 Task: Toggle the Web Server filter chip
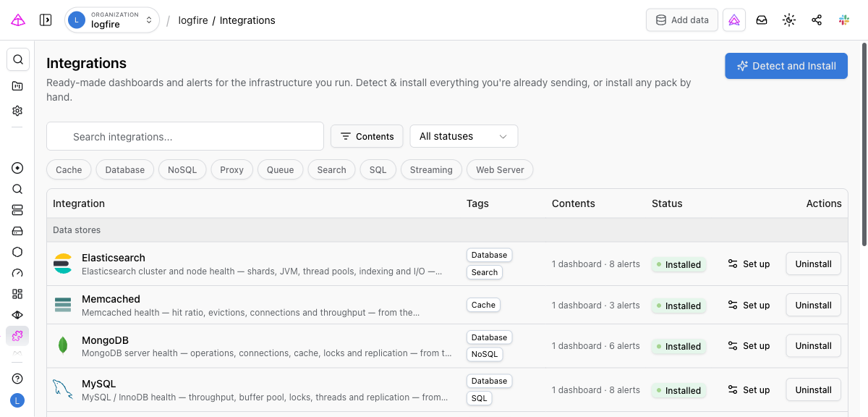pyautogui.click(x=500, y=169)
